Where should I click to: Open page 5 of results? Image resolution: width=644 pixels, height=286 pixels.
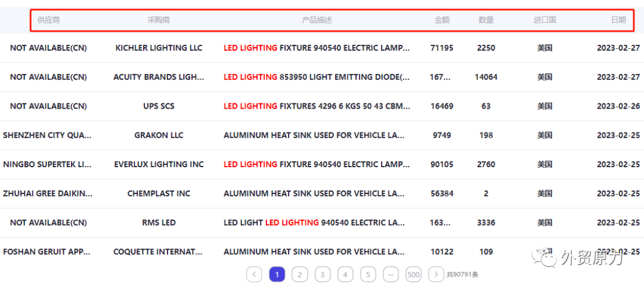click(368, 275)
